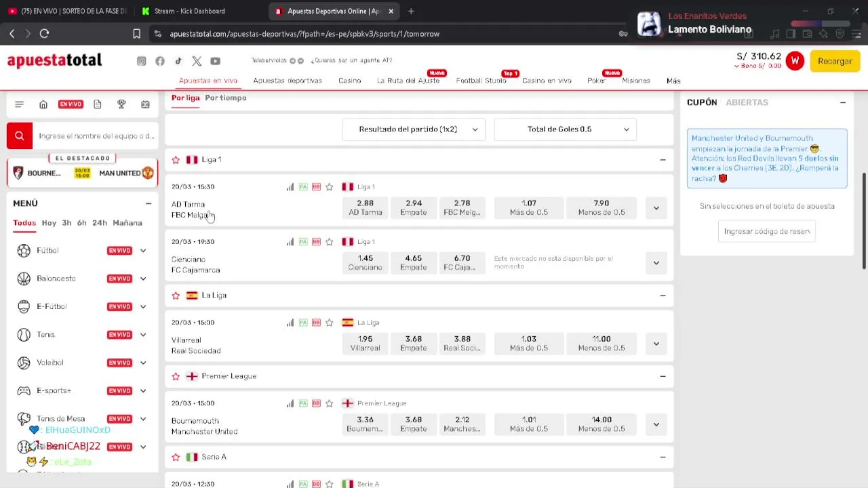This screenshot has width=868, height=488.
Task: Open Resultado del partido (1x2) dropdown
Action: coord(414,129)
